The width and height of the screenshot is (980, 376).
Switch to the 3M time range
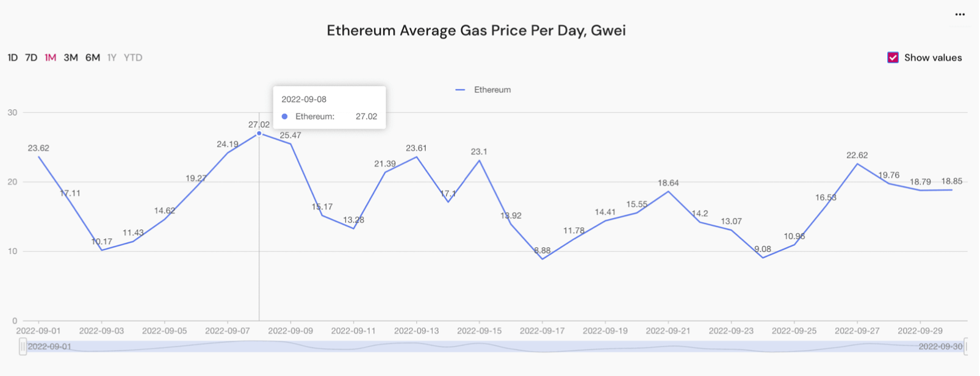tap(71, 57)
